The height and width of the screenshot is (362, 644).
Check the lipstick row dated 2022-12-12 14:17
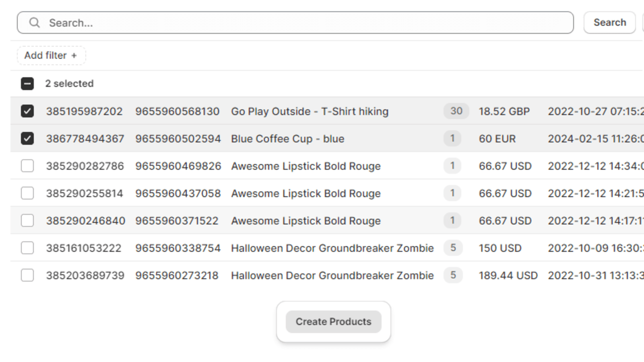pyautogui.click(x=27, y=220)
